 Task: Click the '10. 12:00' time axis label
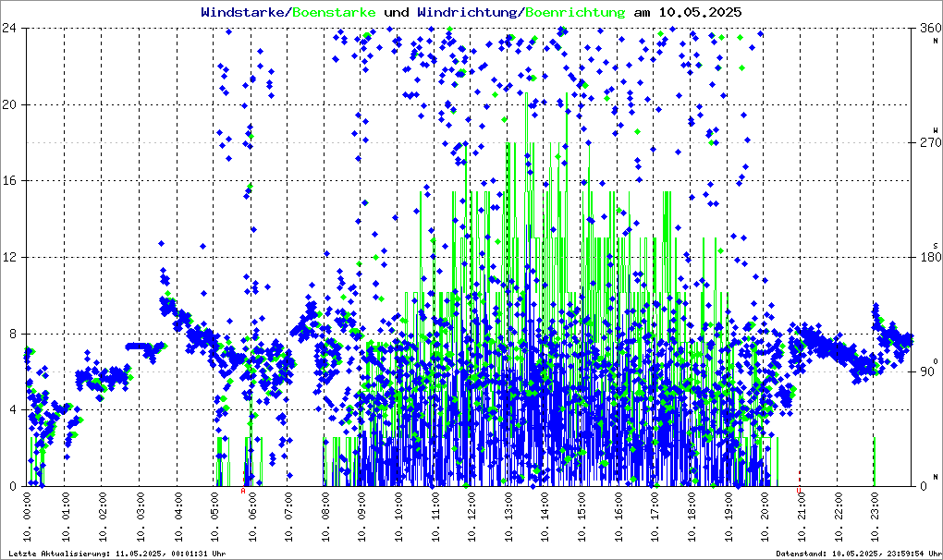(x=471, y=517)
